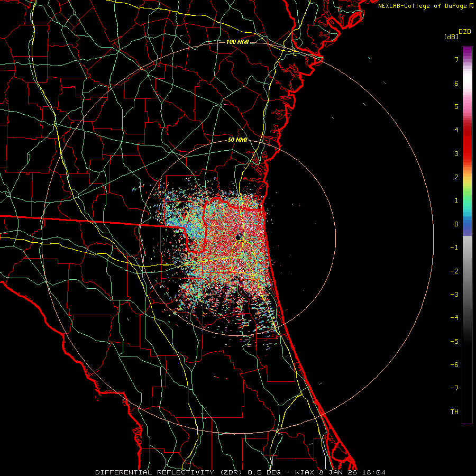
Task: Click the 7 value on the color scale
Action: tap(456, 59)
